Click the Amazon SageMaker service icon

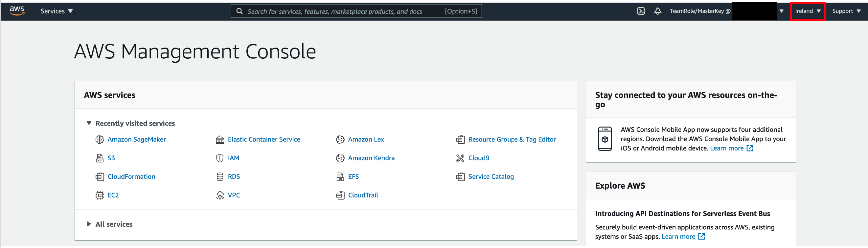[x=100, y=139]
